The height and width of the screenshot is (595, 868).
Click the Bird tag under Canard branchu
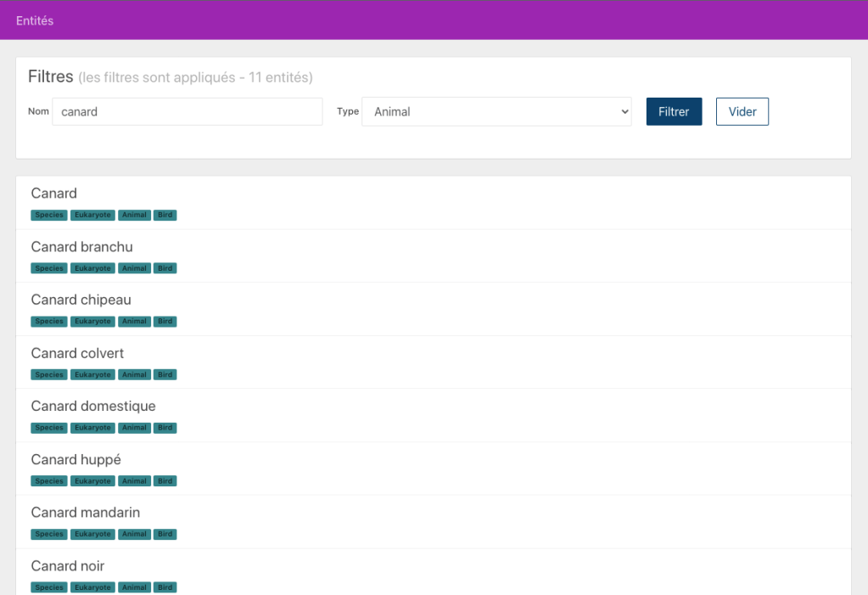tap(165, 268)
